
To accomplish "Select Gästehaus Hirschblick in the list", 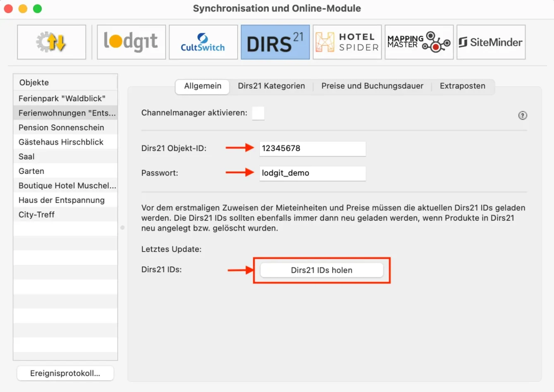I will [x=65, y=142].
